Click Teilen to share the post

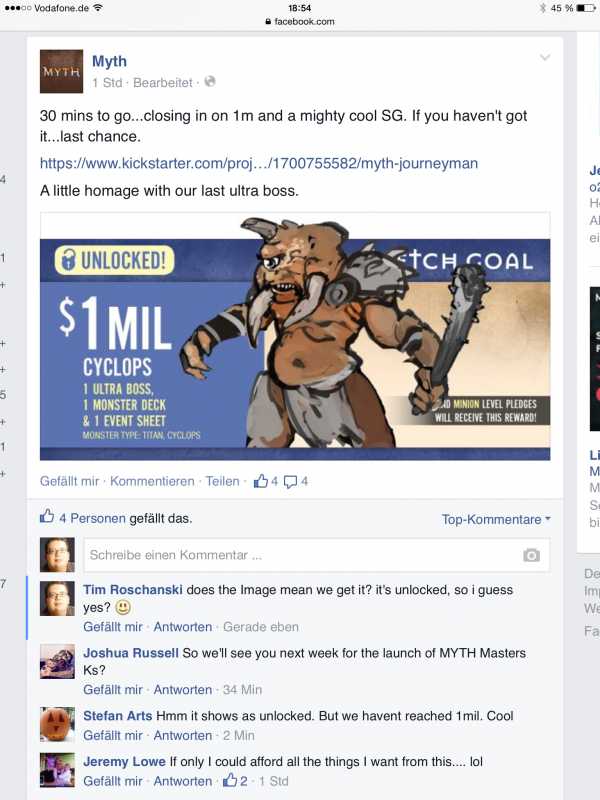pyautogui.click(x=222, y=481)
